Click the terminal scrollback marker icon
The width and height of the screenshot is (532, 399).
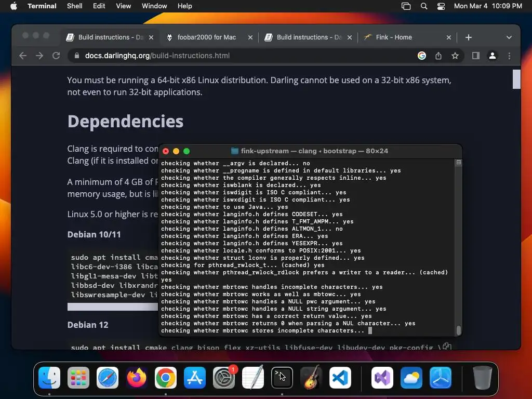(x=458, y=163)
